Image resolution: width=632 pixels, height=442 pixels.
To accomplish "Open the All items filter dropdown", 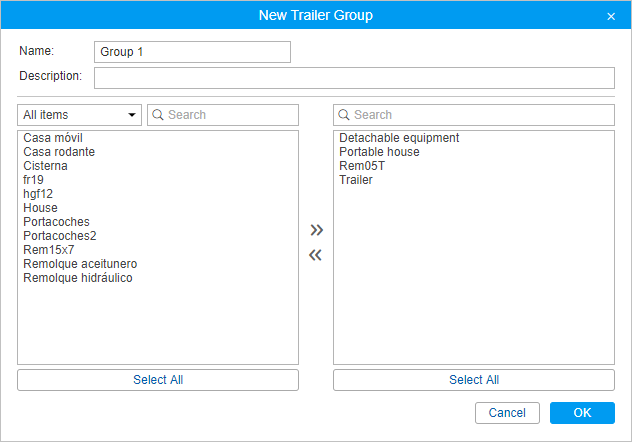I will point(80,115).
